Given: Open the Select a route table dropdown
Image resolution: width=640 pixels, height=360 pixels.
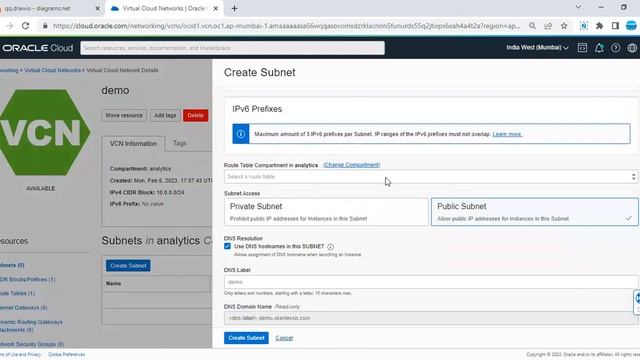Looking at the screenshot, I should pyautogui.click(x=431, y=177).
